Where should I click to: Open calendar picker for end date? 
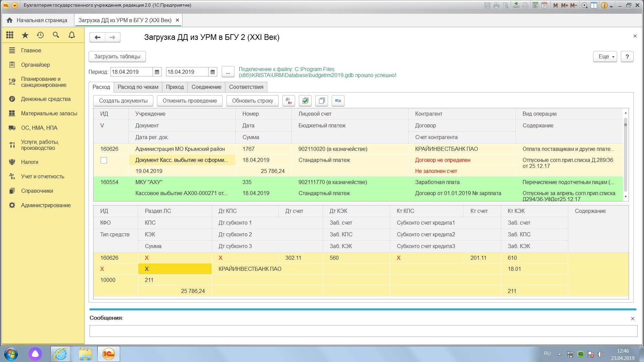[x=213, y=72]
